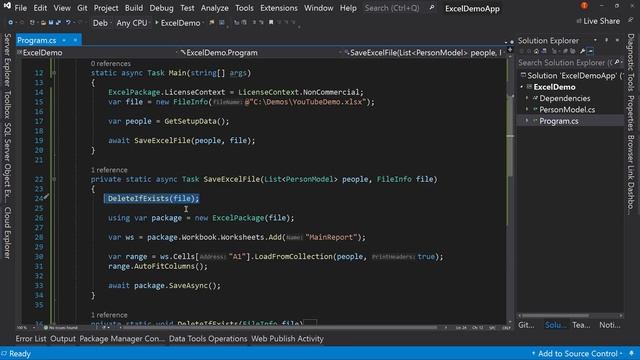Toggle auto-hide pin on Solution Explorer
The height and width of the screenshot is (360, 640).
coord(607,40)
